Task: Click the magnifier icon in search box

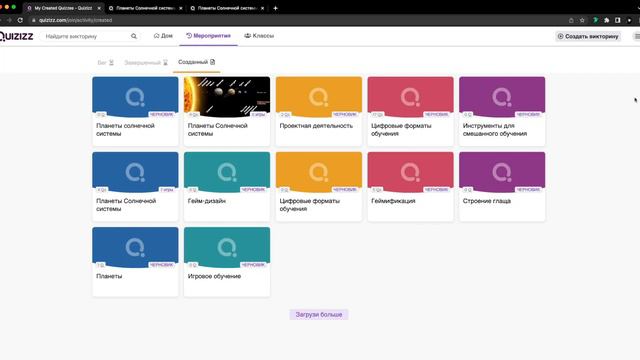Action: pos(134,36)
